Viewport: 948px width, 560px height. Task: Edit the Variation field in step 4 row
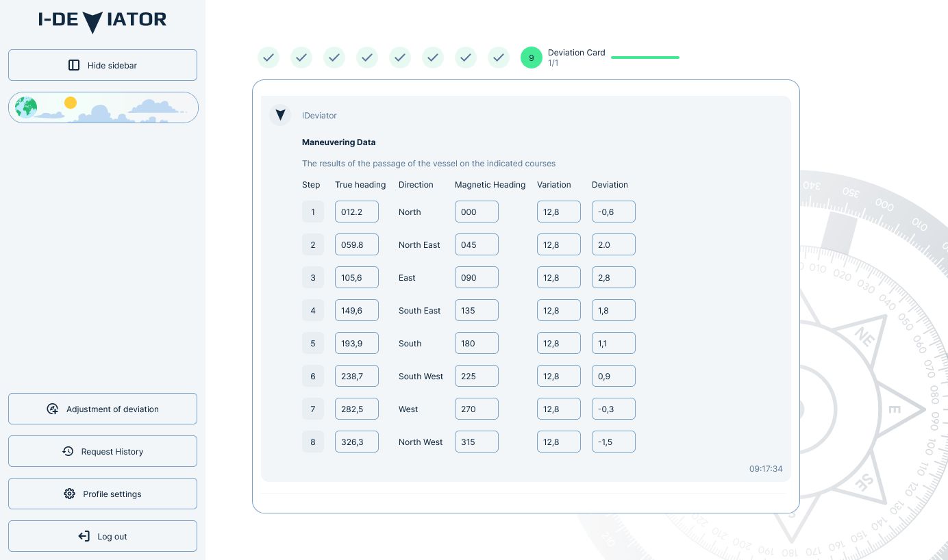(x=559, y=310)
